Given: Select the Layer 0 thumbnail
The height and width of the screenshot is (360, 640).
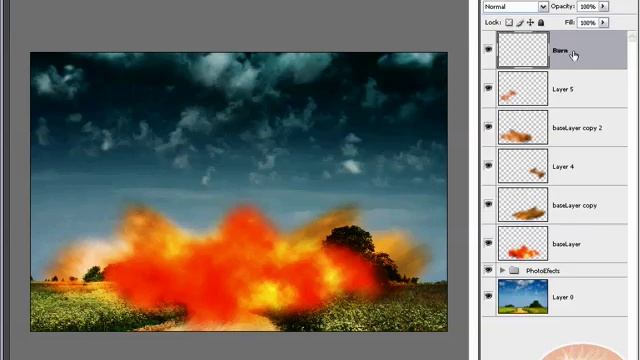Looking at the screenshot, I should tap(523, 297).
